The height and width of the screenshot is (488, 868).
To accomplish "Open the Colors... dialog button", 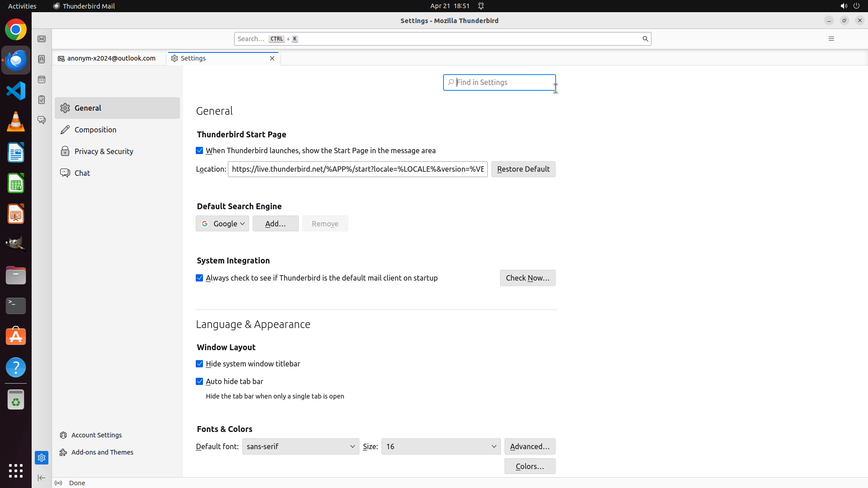I will pyautogui.click(x=529, y=466).
